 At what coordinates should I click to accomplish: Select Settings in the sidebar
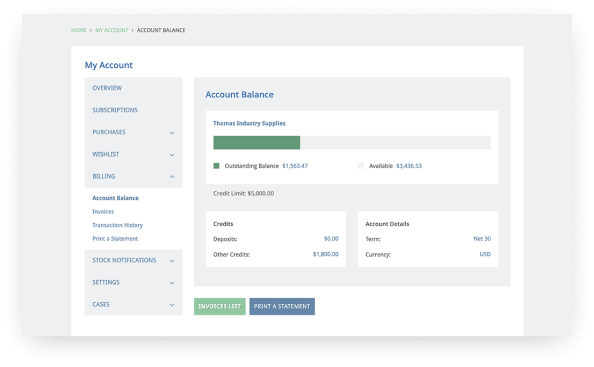point(106,283)
